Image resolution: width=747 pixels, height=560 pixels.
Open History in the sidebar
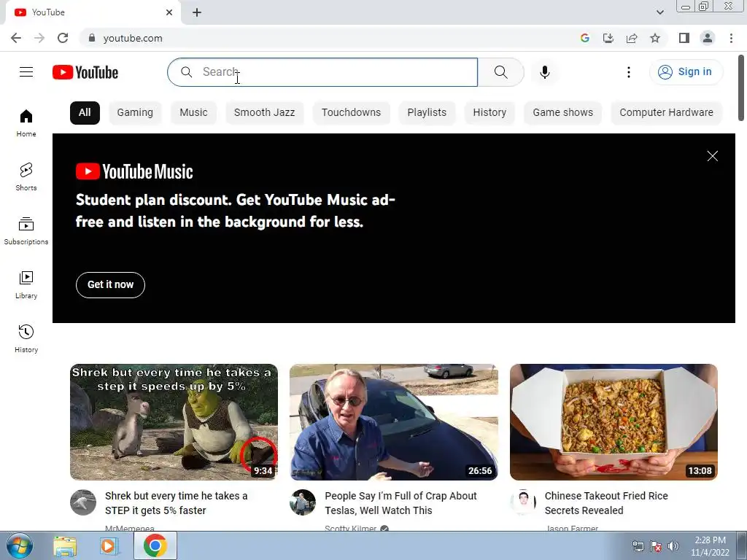pyautogui.click(x=26, y=338)
